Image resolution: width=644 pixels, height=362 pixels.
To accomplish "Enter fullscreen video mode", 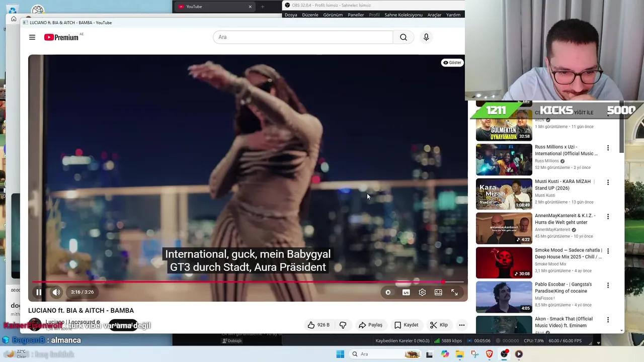I will (454, 292).
